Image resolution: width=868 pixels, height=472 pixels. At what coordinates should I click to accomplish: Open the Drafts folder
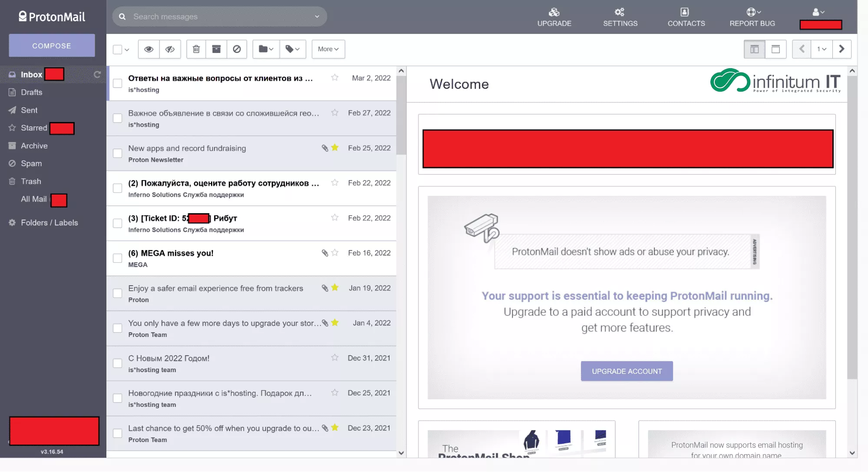point(31,92)
